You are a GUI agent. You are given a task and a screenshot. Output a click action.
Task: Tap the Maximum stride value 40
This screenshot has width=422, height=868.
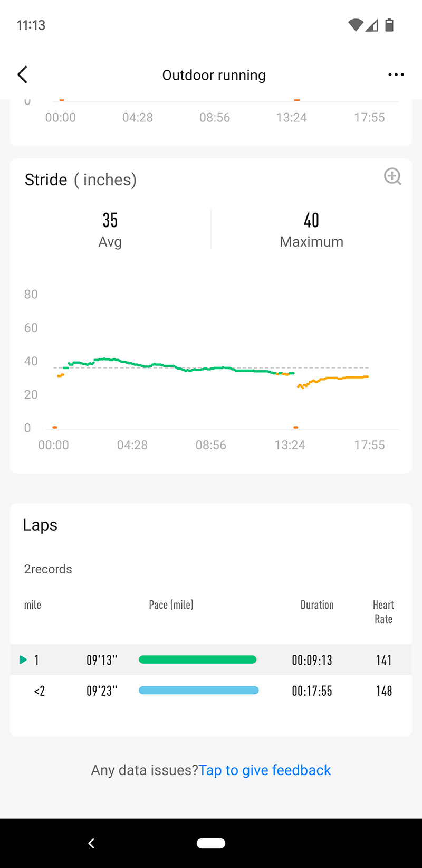pyautogui.click(x=311, y=220)
